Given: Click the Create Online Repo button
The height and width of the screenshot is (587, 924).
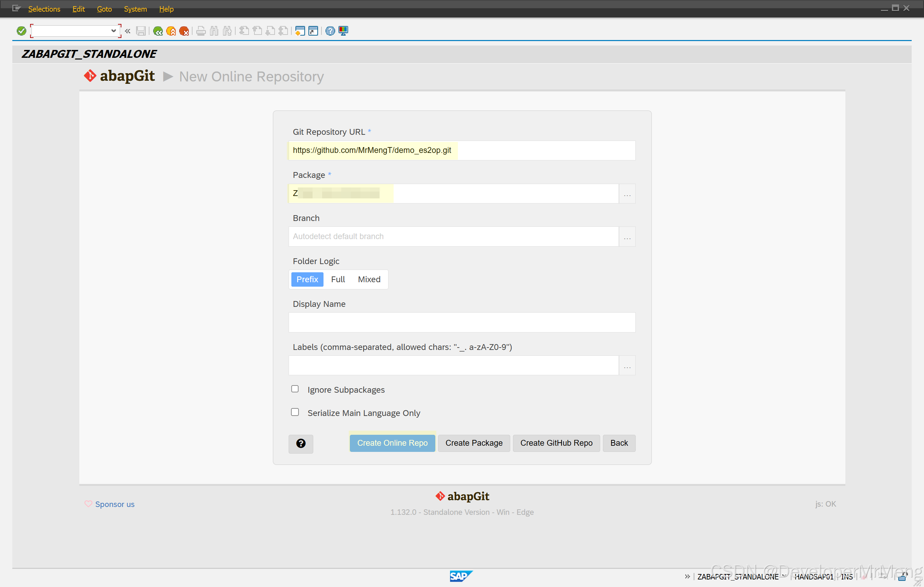Looking at the screenshot, I should 392,443.
